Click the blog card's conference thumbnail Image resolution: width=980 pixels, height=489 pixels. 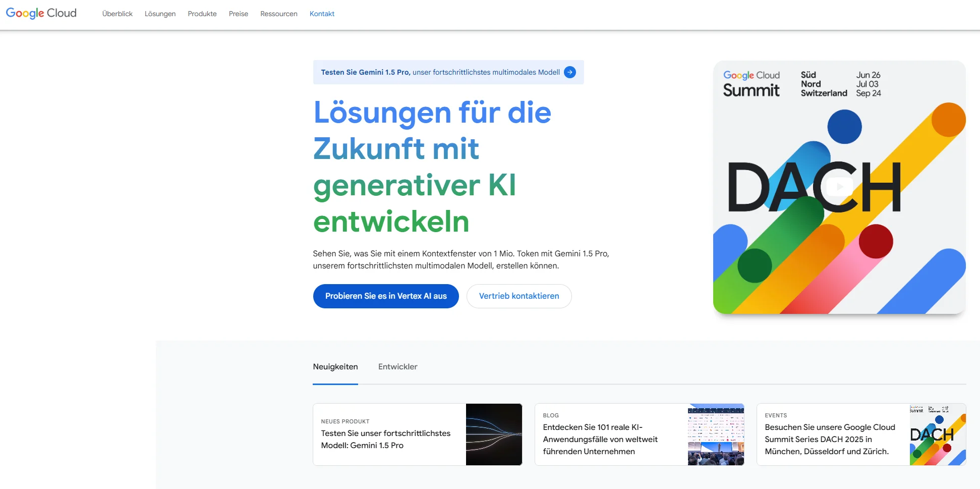716,434
